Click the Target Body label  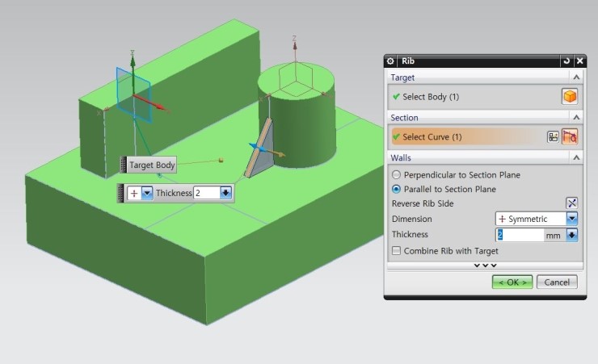(x=152, y=165)
